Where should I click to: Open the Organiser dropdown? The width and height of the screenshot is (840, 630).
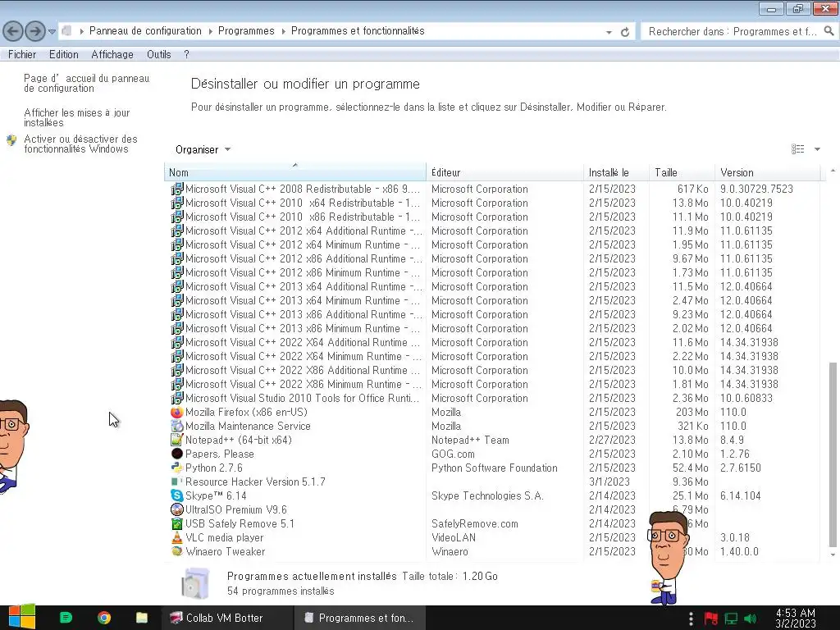coord(203,149)
